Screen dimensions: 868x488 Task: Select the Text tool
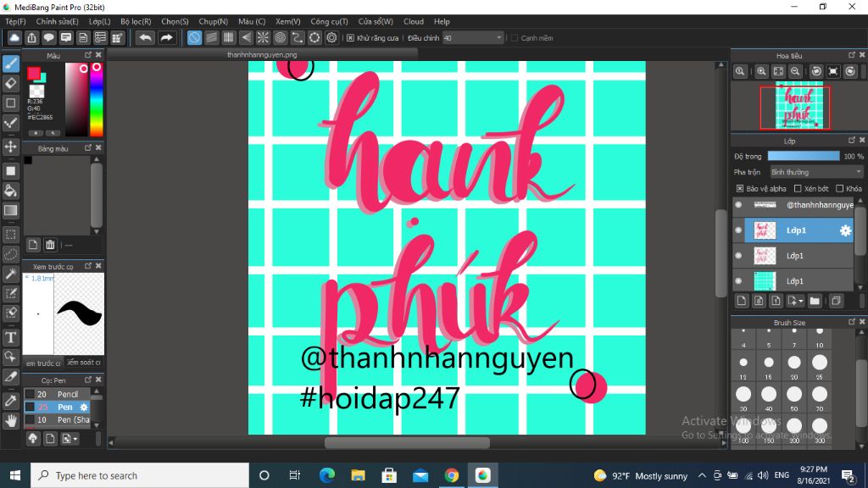(x=10, y=337)
